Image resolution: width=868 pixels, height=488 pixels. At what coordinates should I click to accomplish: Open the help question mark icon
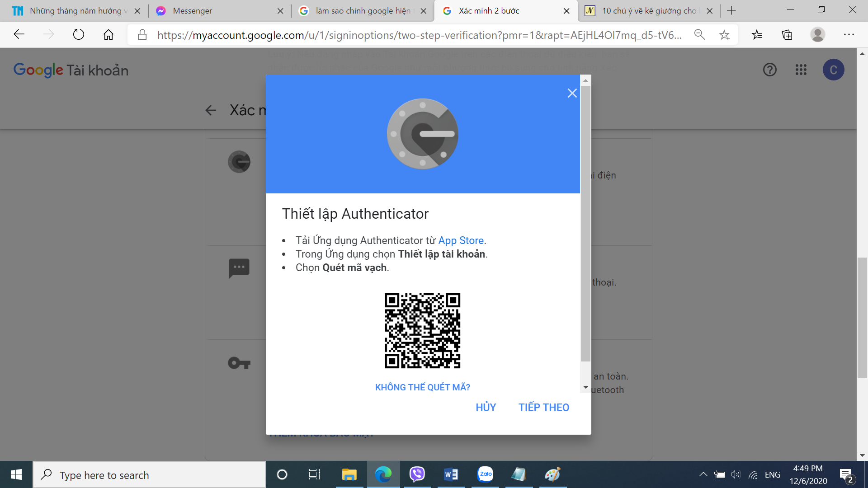769,70
